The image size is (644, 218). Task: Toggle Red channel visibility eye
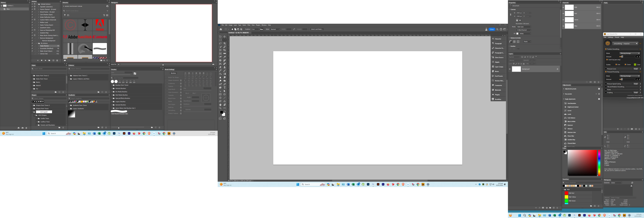tap(563, 13)
